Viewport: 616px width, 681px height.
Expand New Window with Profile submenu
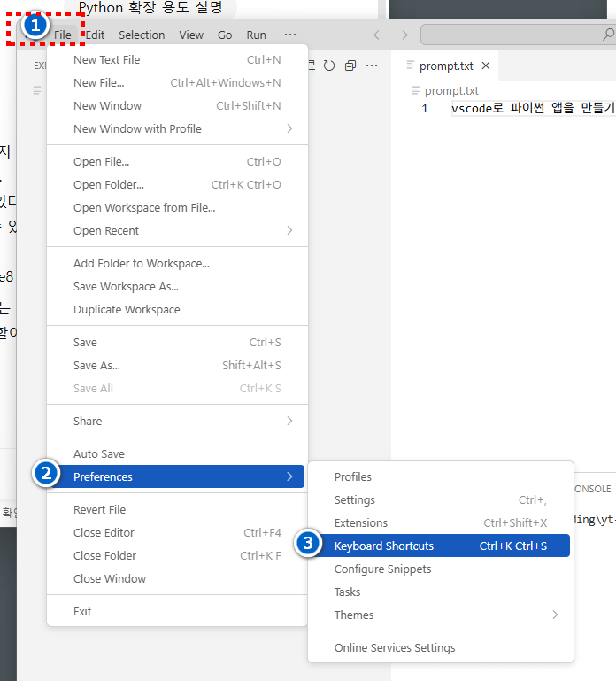(137, 128)
